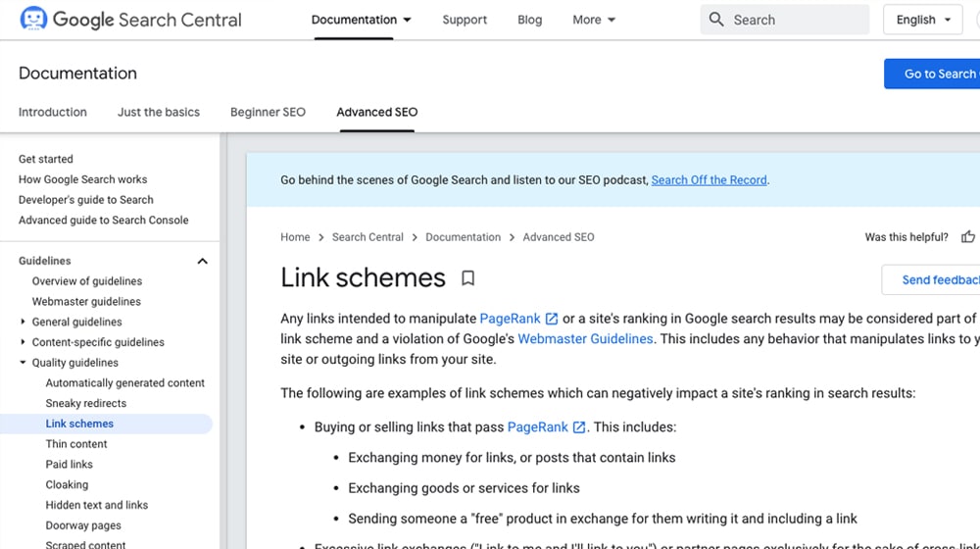Open Get started in sidebar
980x549 pixels.
click(46, 159)
